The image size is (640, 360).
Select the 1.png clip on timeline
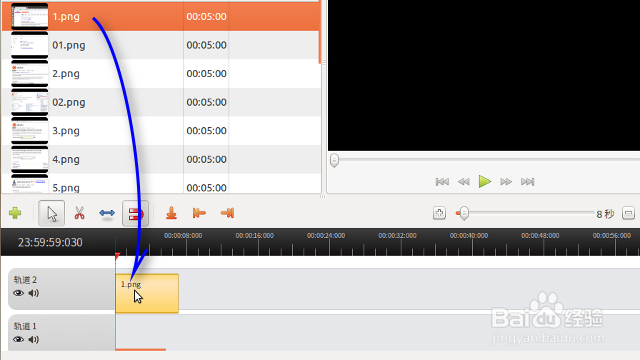pos(147,293)
